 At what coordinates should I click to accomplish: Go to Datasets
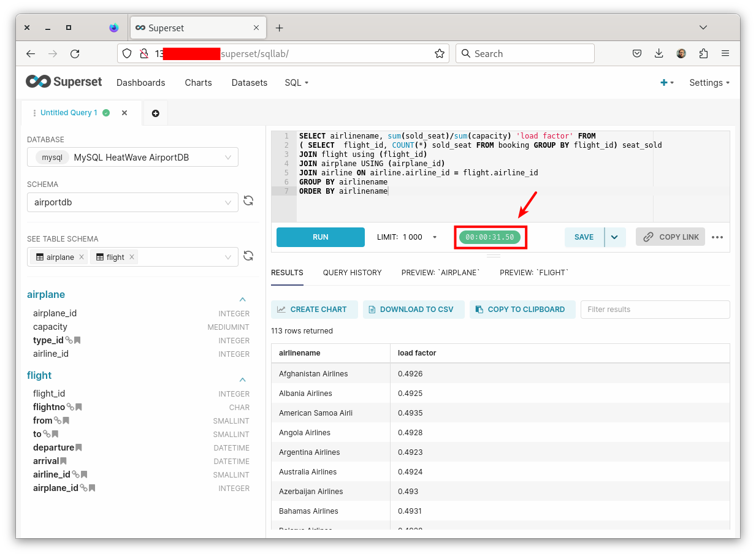[250, 83]
